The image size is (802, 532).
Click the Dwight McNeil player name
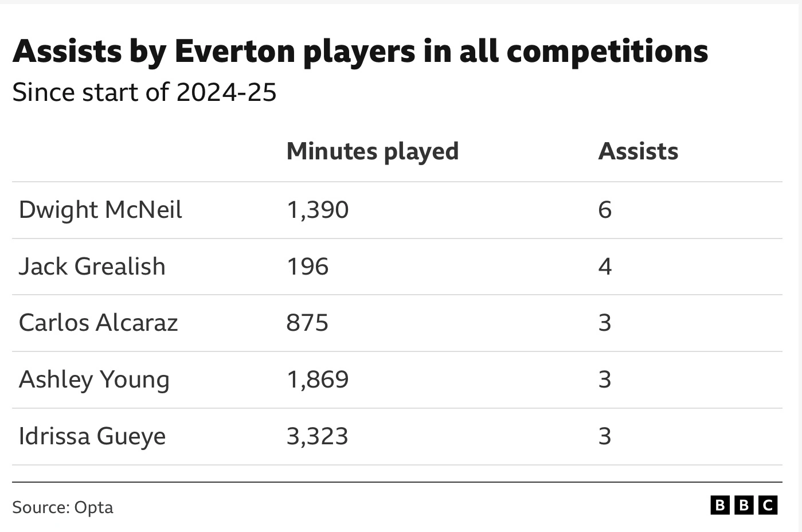pyautogui.click(x=100, y=210)
